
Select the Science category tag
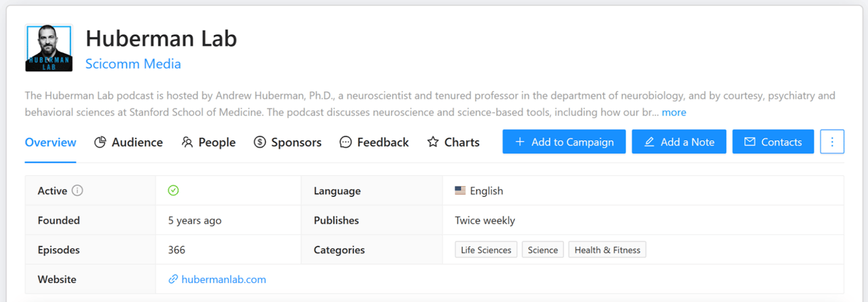[542, 250]
